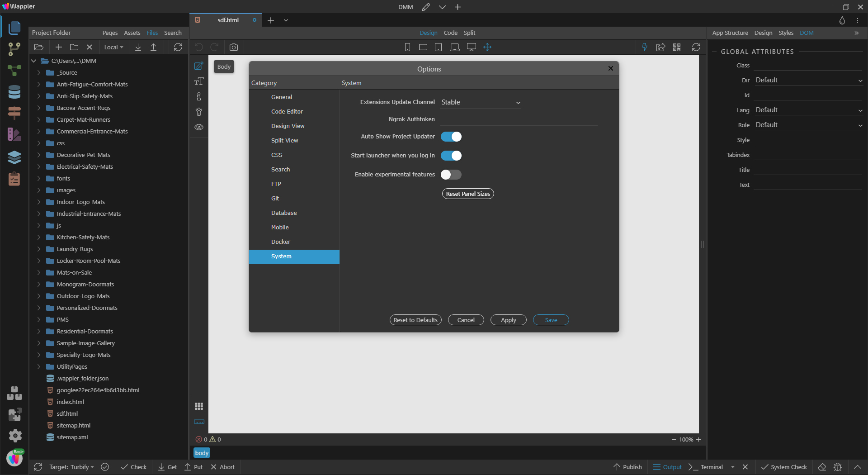The width and height of the screenshot is (868, 475).
Task: Click the Reset Panel Sizes button
Action: (467, 194)
